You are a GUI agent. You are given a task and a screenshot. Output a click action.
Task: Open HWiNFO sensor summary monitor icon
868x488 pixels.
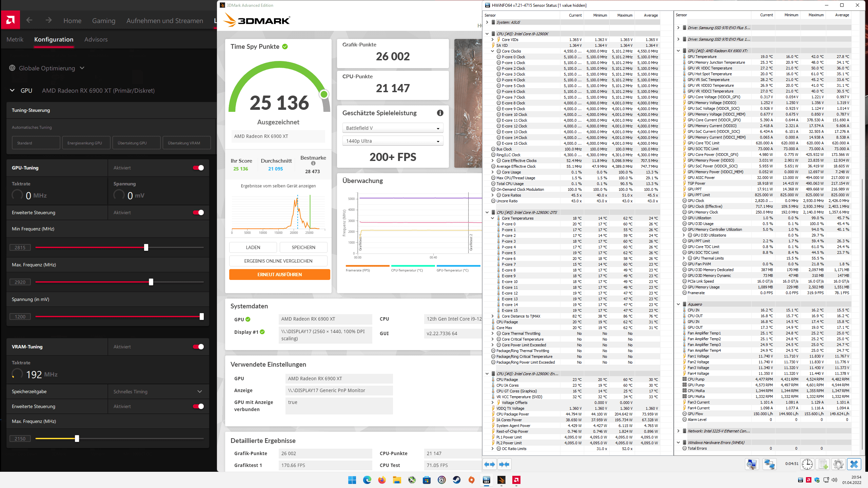coord(752,464)
